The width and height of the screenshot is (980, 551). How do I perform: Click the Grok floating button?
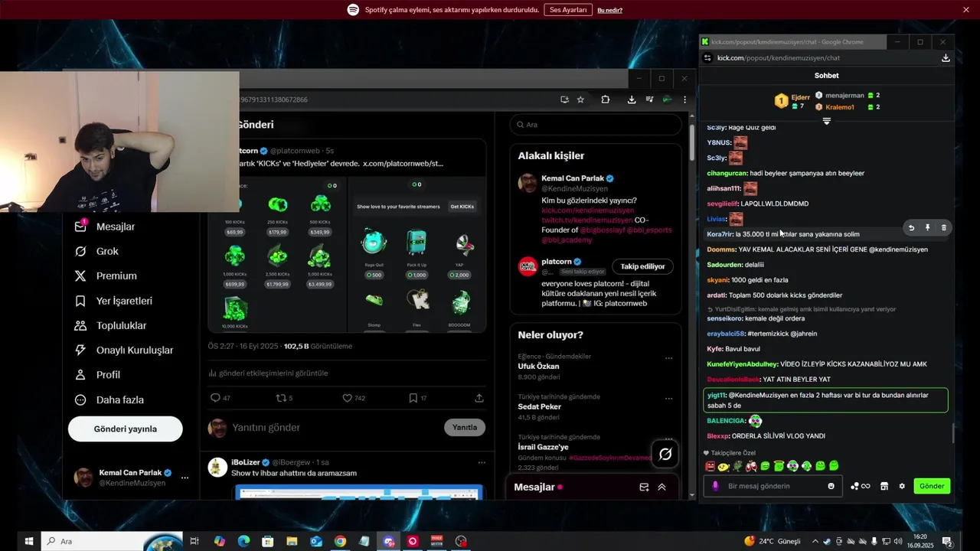point(665,455)
